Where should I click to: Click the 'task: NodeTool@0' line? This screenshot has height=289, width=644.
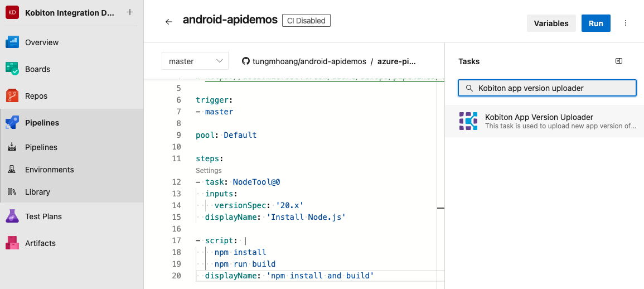click(x=238, y=182)
